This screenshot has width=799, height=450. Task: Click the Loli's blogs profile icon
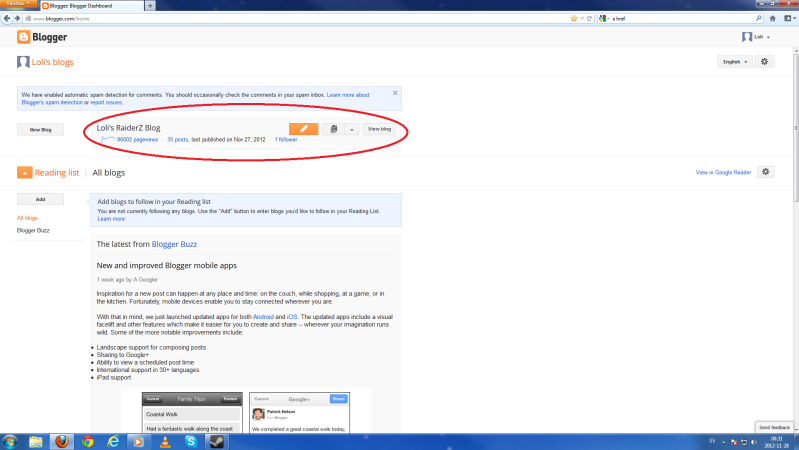pos(23,62)
